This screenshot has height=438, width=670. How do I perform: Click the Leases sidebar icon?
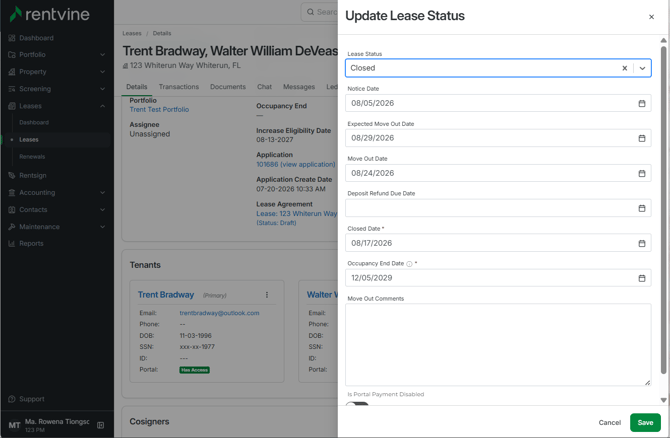tap(12, 106)
